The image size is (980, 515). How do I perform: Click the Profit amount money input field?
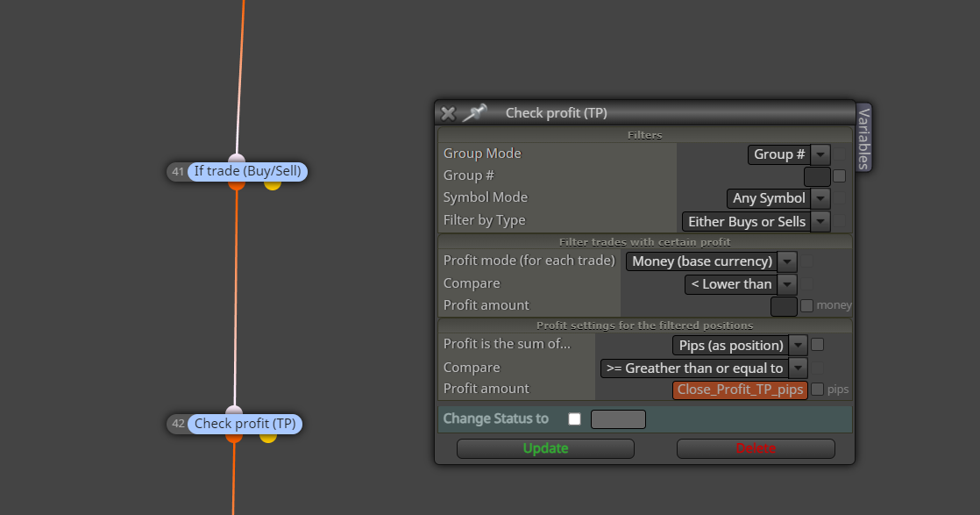784,306
